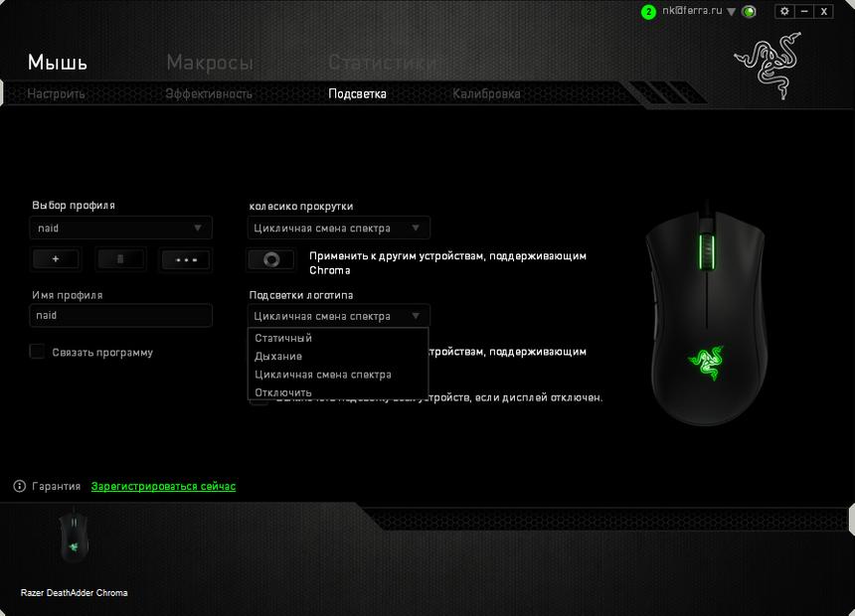The height and width of the screenshot is (616, 855).
Task: Add a new profile with the plus button
Action: coord(56,259)
